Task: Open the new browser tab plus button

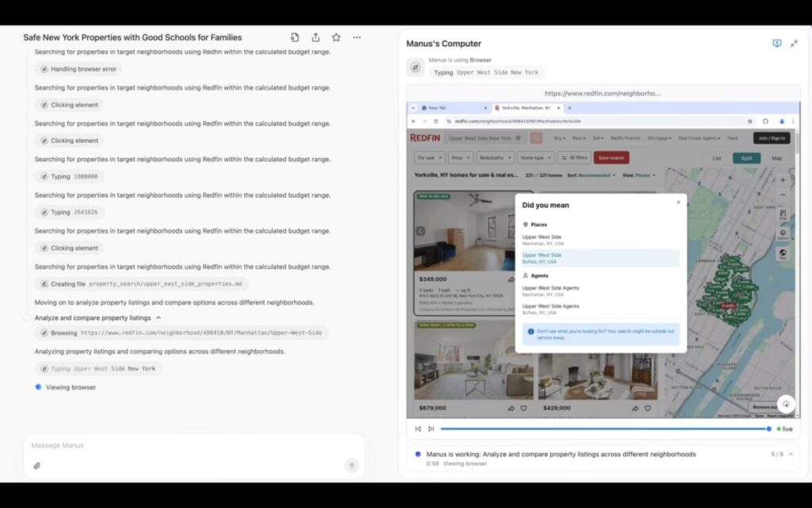Action: tap(569, 108)
